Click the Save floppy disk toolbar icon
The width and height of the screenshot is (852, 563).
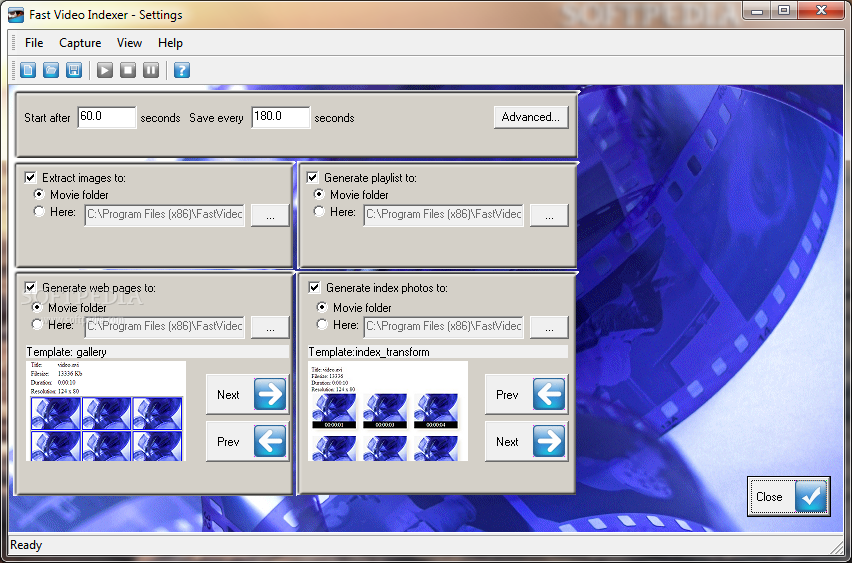click(74, 70)
